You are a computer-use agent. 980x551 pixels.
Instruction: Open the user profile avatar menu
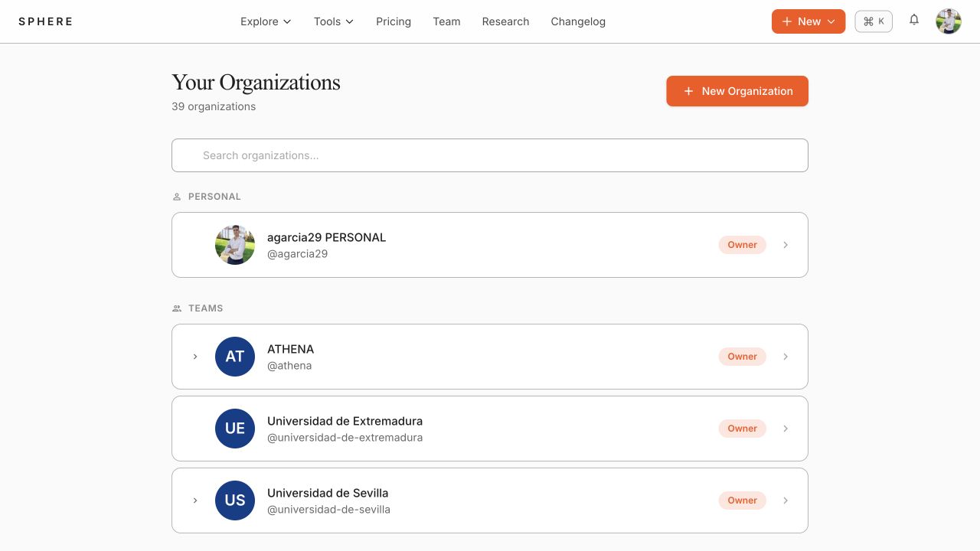coord(949,21)
